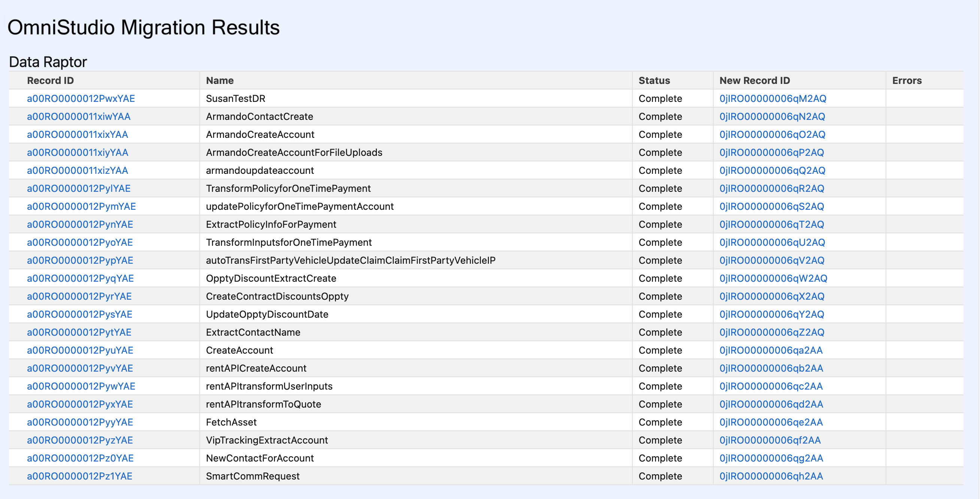Follow the 0jIRO00000006qX2AQ link

pyautogui.click(x=772, y=296)
